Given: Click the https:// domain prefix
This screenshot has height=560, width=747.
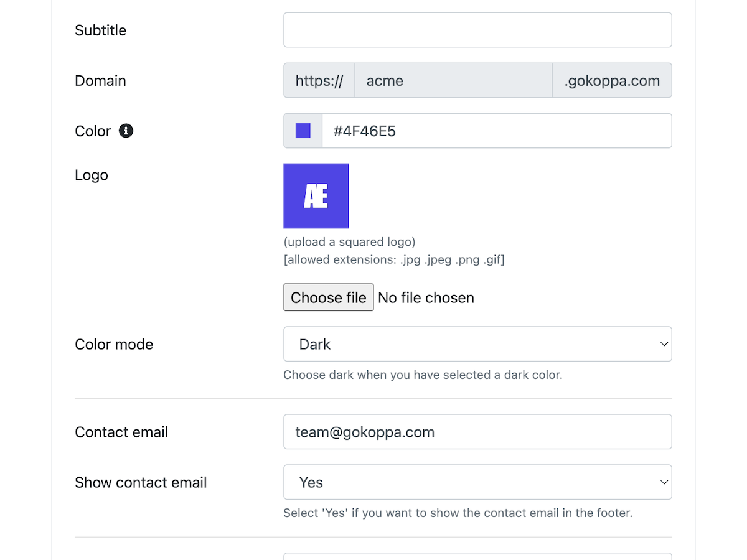Looking at the screenshot, I should pyautogui.click(x=319, y=80).
